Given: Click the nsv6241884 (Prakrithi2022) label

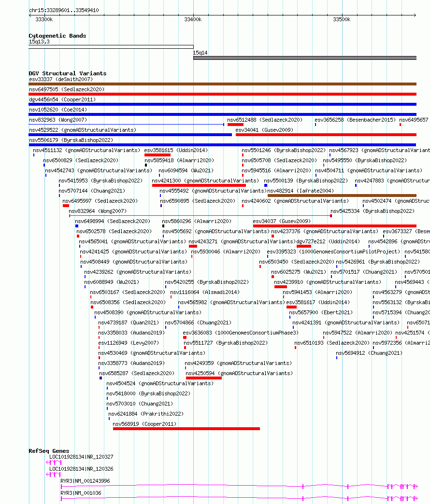Looking at the screenshot, I should coord(146,414).
